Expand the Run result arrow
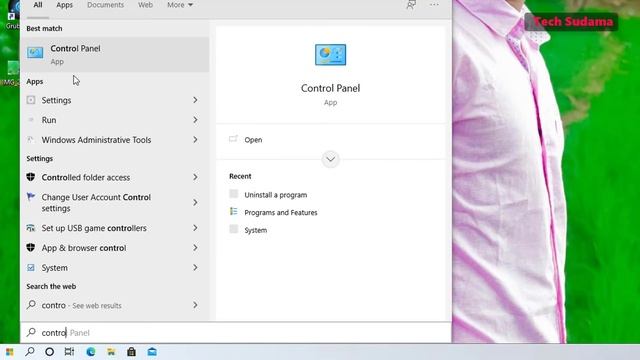640x360 pixels. click(195, 120)
